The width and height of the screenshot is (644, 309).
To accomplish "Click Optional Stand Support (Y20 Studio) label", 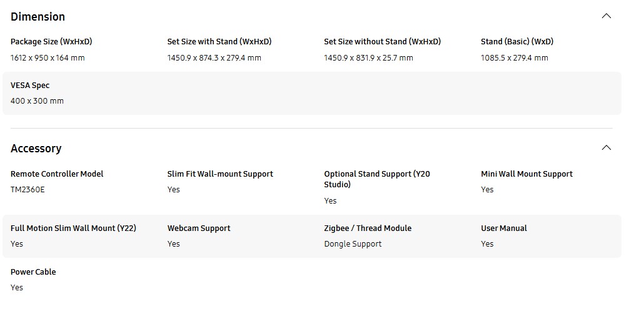I will 377,180.
